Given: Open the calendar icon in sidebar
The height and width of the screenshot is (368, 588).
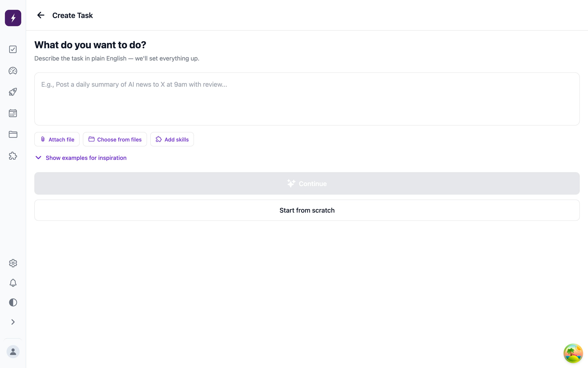Looking at the screenshot, I should click(x=13, y=113).
